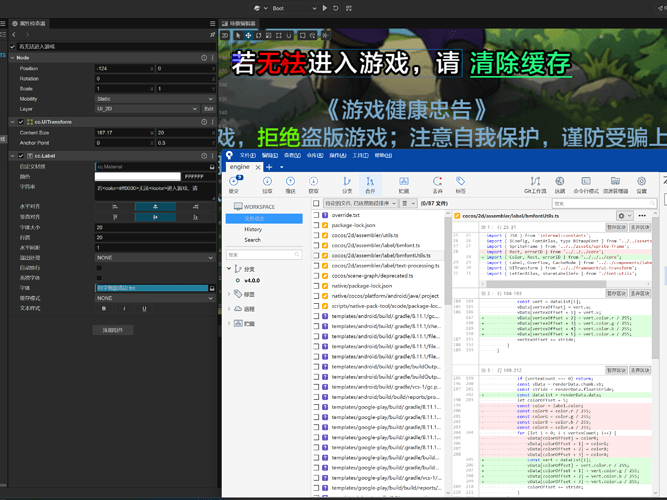667x500 pixels.
Task: Enable the auto line-wrap checkbox in cc.Label
Action: [x=99, y=268]
